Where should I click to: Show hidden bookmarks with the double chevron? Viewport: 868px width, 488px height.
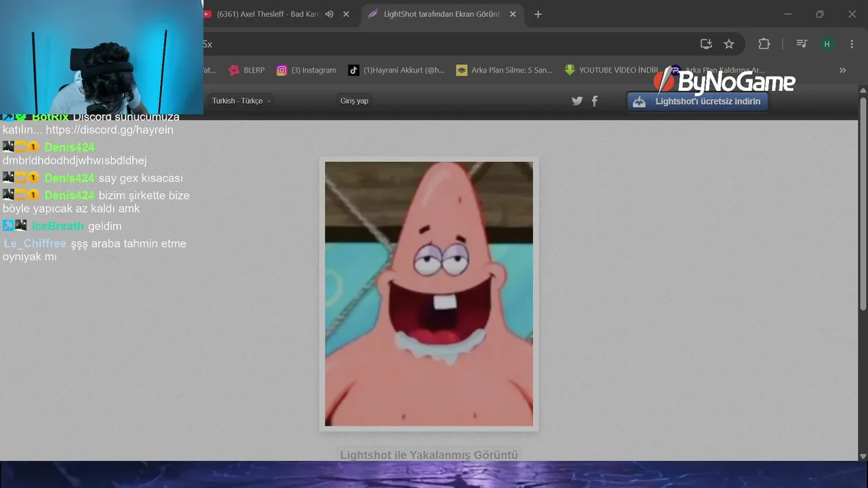(x=842, y=70)
